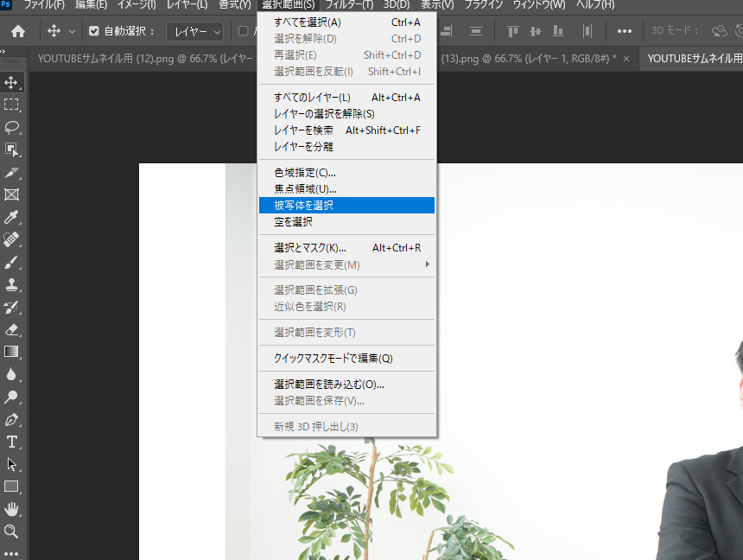This screenshot has height=560, width=743.
Task: Choose すべてを選択 menu entry
Action: coord(347,22)
